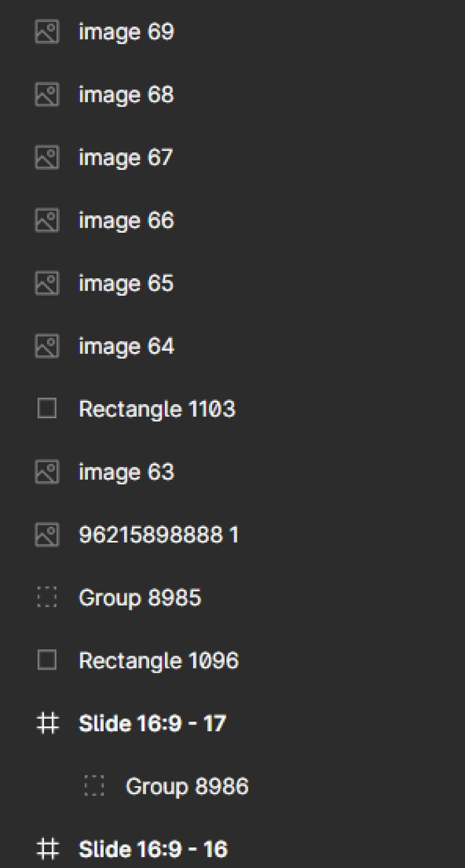
Task: Click the frame icon beside Slide 16:9 - 16
Action: coord(47,849)
